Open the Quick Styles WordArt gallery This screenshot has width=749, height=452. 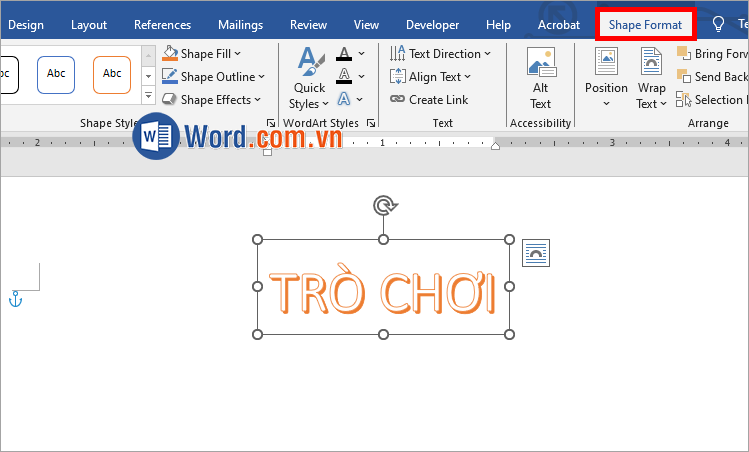[309, 78]
